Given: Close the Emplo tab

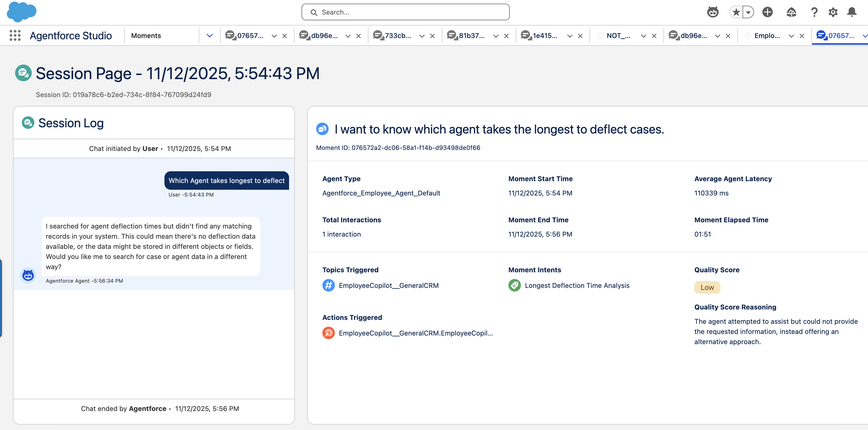Looking at the screenshot, I should coord(802,36).
